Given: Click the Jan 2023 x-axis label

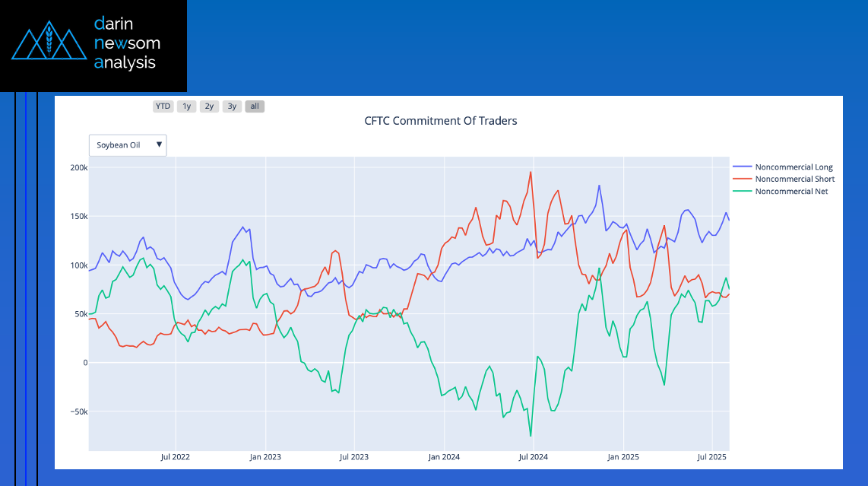Looking at the screenshot, I should coord(265,458).
